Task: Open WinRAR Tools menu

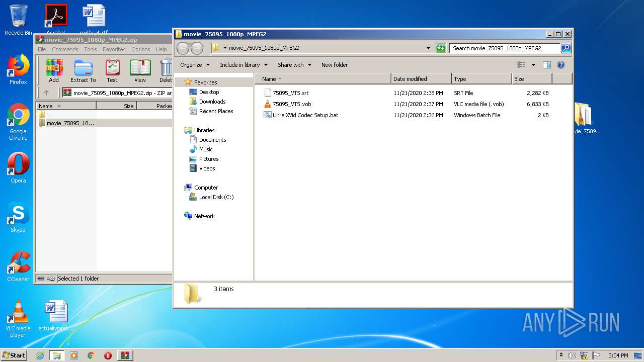Action: click(91, 49)
